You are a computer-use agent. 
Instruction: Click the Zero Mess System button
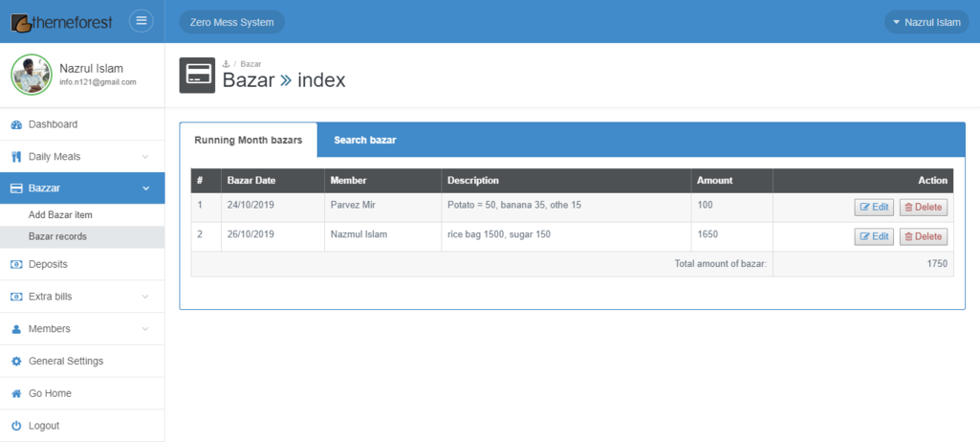pos(231,22)
